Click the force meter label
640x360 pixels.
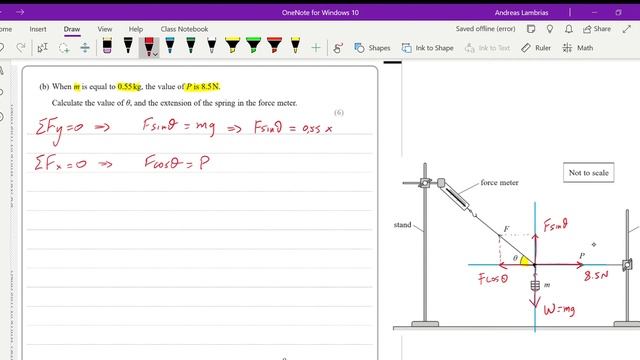point(499,182)
